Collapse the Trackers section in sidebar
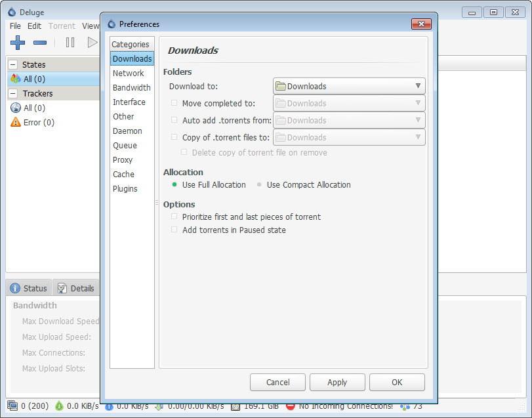The height and width of the screenshot is (418, 532). (x=13, y=93)
